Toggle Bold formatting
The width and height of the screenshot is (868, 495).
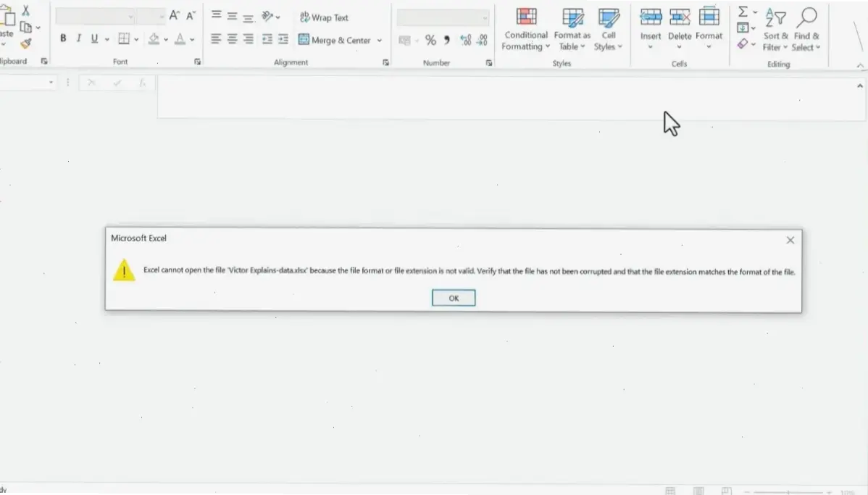click(63, 39)
